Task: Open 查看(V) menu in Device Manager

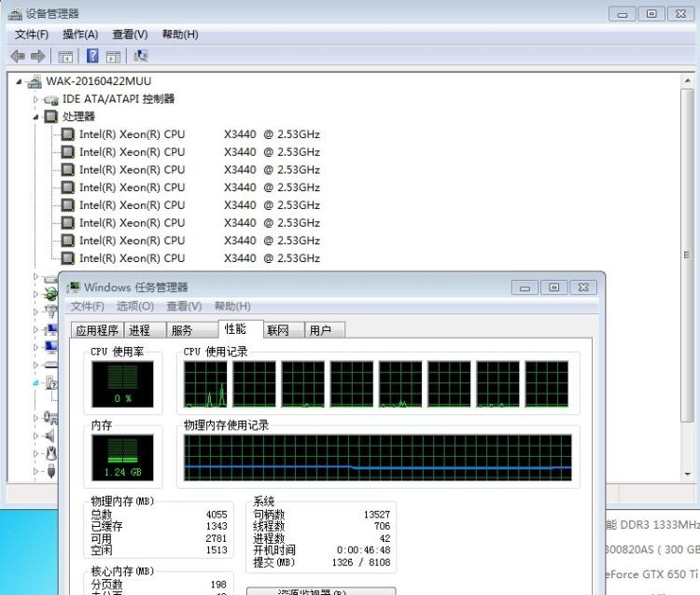Action: pyautogui.click(x=130, y=35)
